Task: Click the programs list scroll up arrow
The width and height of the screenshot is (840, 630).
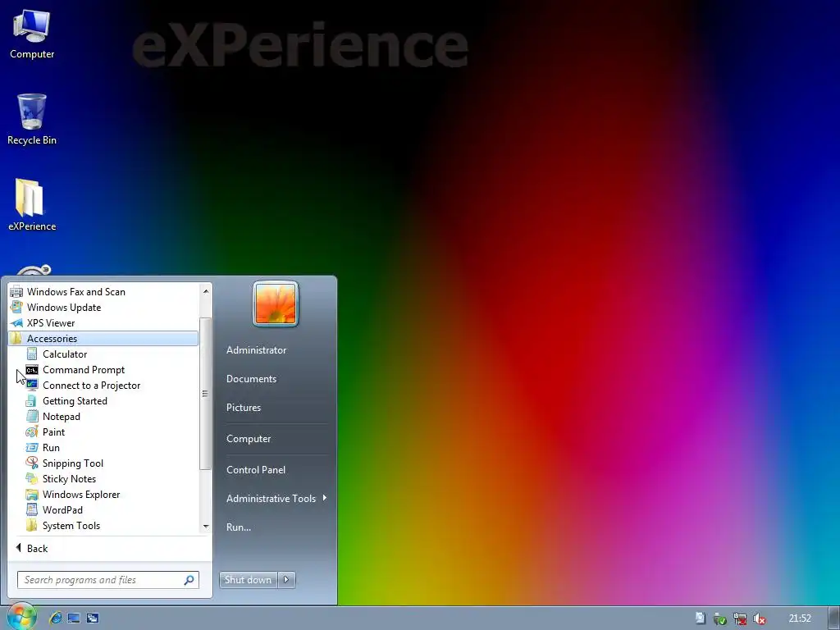Action: coord(206,291)
